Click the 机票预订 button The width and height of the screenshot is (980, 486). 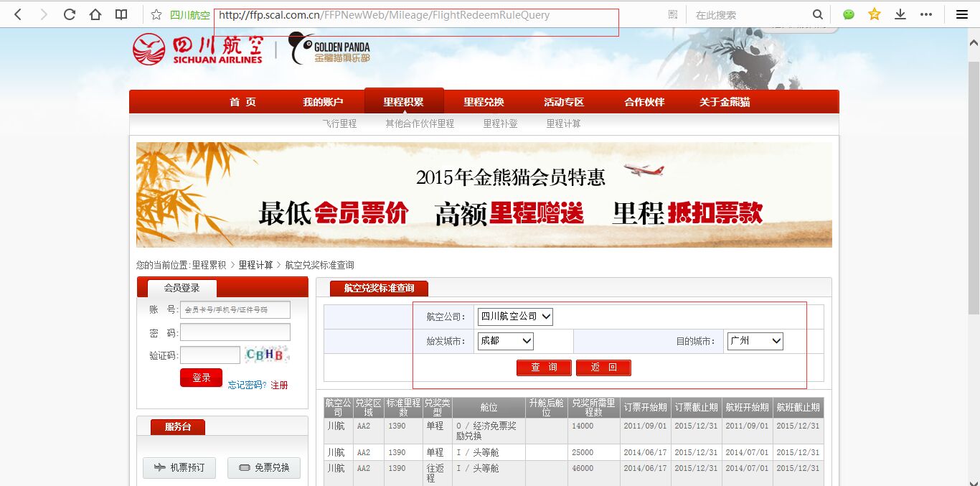point(179,467)
